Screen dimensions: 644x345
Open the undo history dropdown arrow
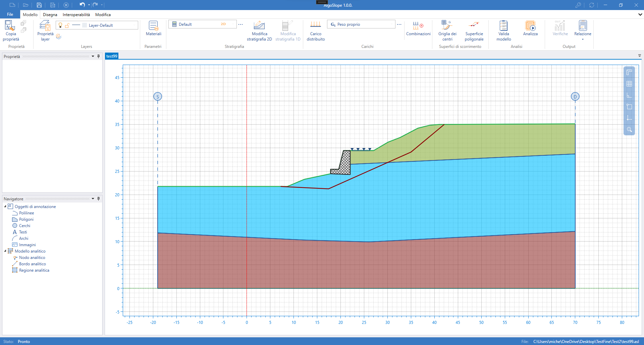(89, 5)
